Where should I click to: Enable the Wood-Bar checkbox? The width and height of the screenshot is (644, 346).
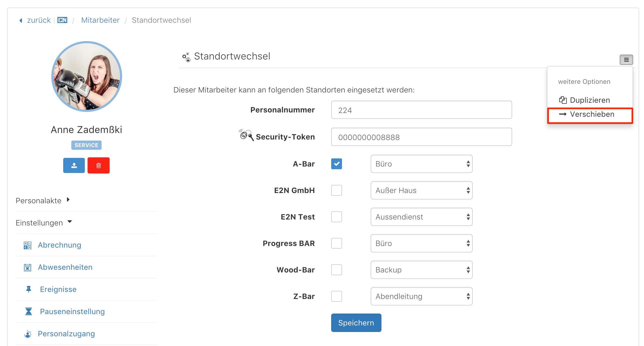click(337, 270)
